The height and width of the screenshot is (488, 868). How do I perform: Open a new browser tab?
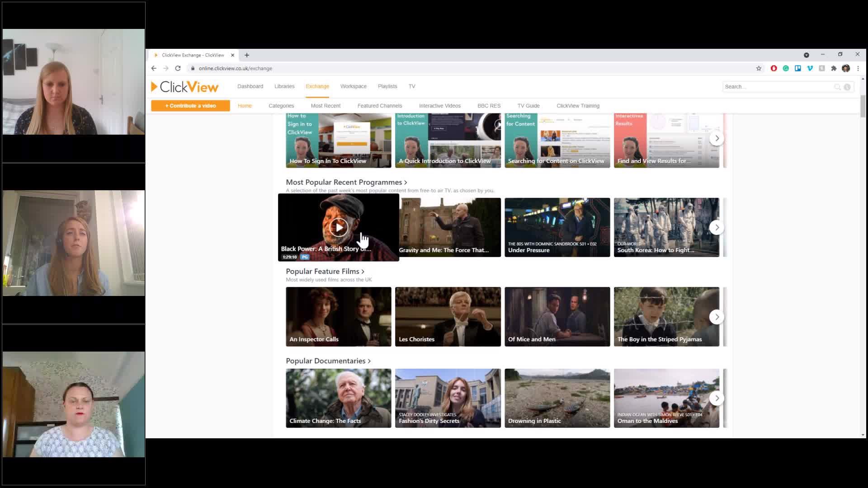(247, 55)
